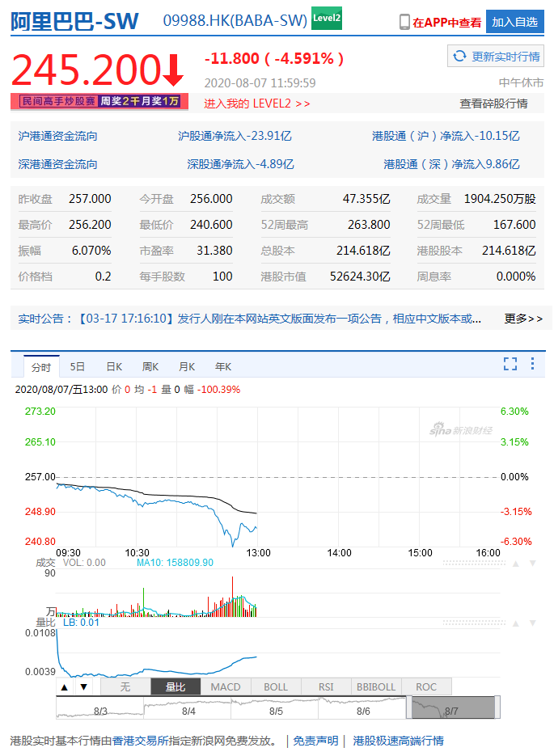Open 在APP中查看 link

click(446, 23)
